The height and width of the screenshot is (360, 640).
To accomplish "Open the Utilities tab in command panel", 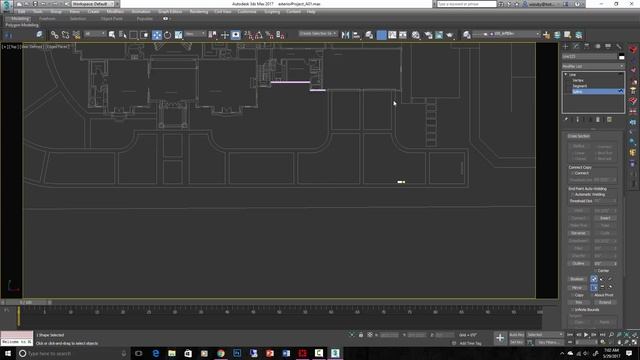I will 619,47.
